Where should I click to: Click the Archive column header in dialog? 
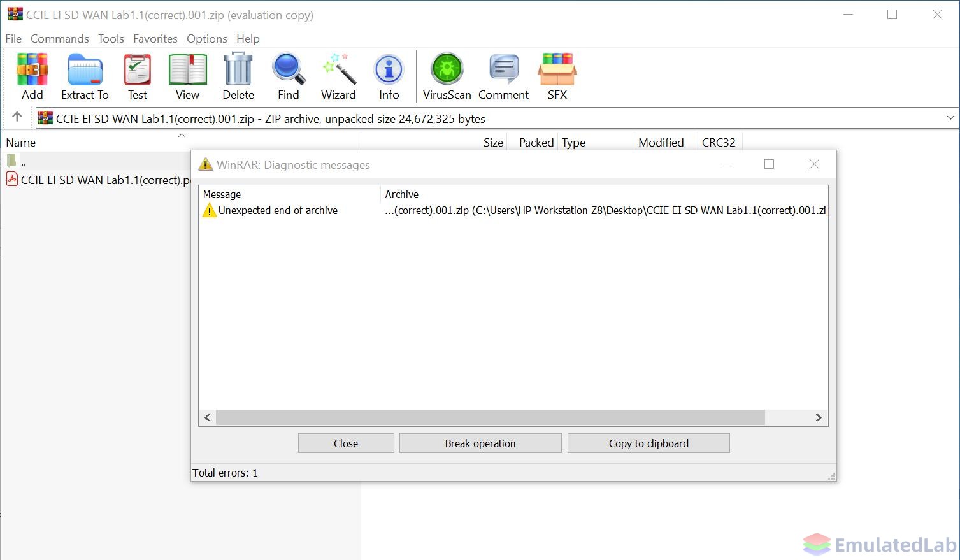click(604, 194)
